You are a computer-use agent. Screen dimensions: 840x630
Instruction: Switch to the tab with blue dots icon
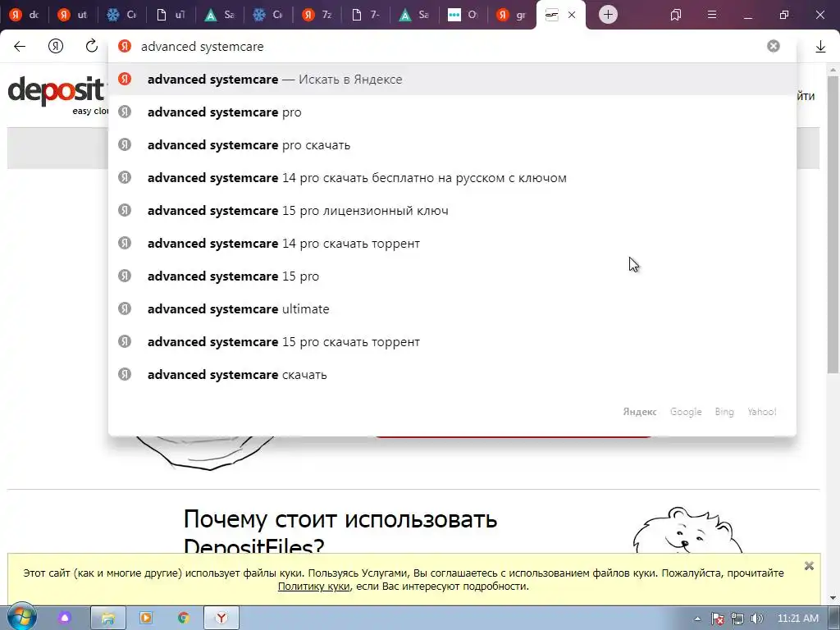[x=463, y=15]
